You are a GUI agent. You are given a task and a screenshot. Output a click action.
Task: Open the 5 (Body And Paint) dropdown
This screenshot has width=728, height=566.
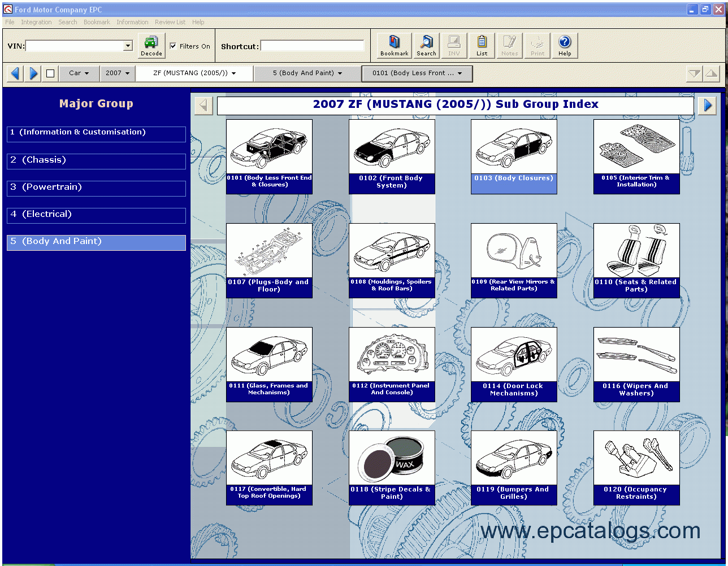coord(307,73)
